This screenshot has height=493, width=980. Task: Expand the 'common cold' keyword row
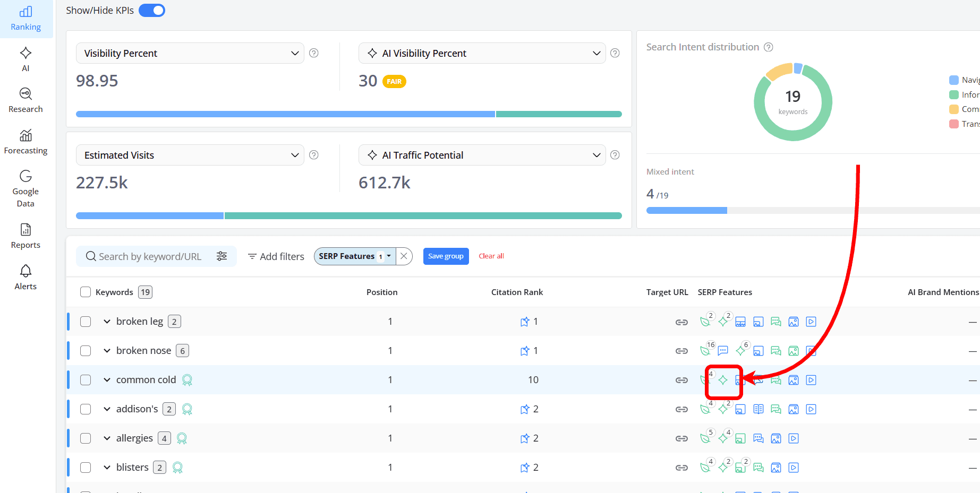point(107,379)
